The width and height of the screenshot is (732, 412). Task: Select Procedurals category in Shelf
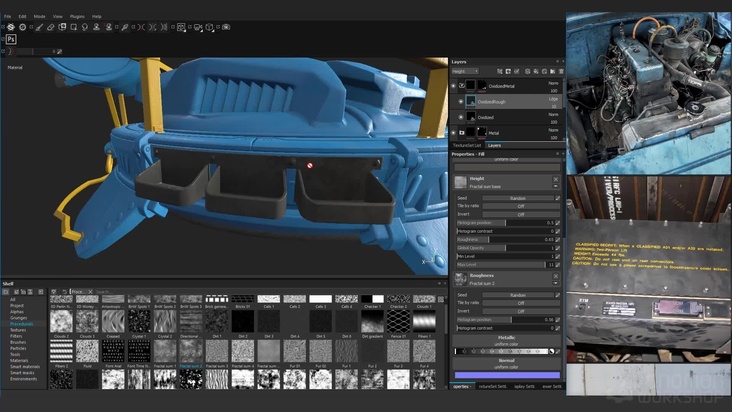pyautogui.click(x=21, y=323)
